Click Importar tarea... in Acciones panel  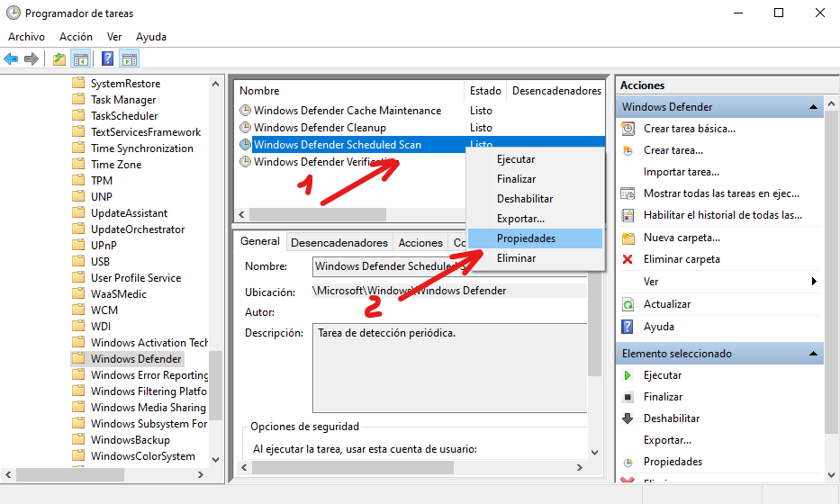tap(681, 172)
